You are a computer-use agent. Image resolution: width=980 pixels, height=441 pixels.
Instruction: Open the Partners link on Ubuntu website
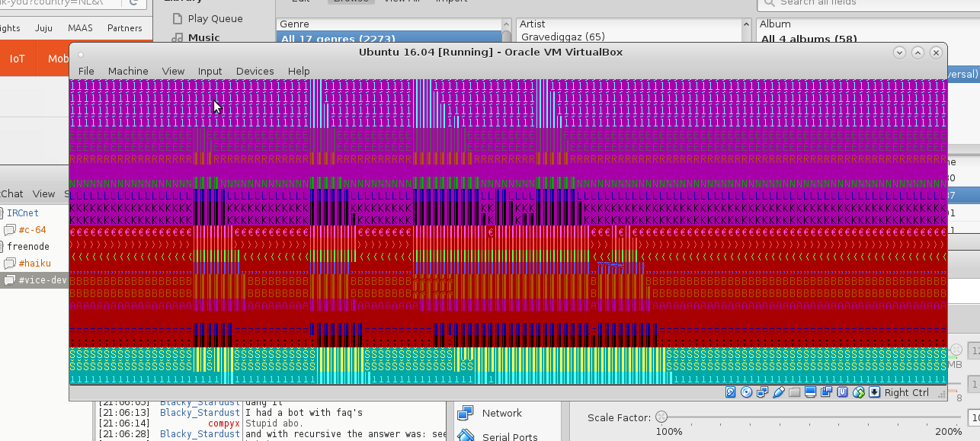pos(124,28)
